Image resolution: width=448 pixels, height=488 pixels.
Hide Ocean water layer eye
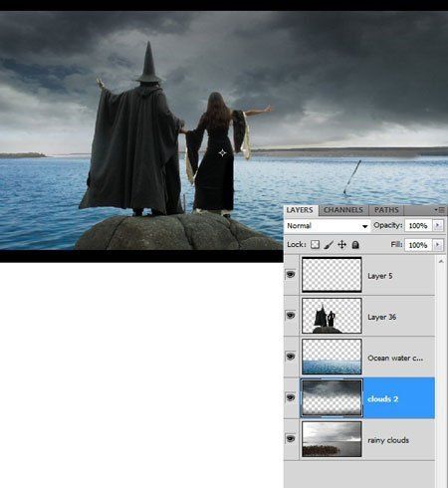pos(291,357)
